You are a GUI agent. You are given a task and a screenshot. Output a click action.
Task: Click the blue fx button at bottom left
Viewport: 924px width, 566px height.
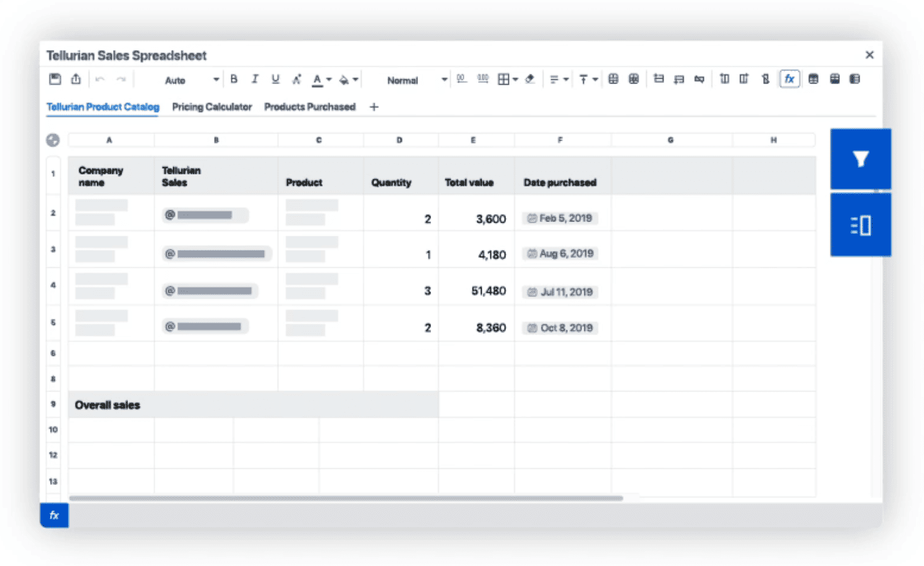54,515
